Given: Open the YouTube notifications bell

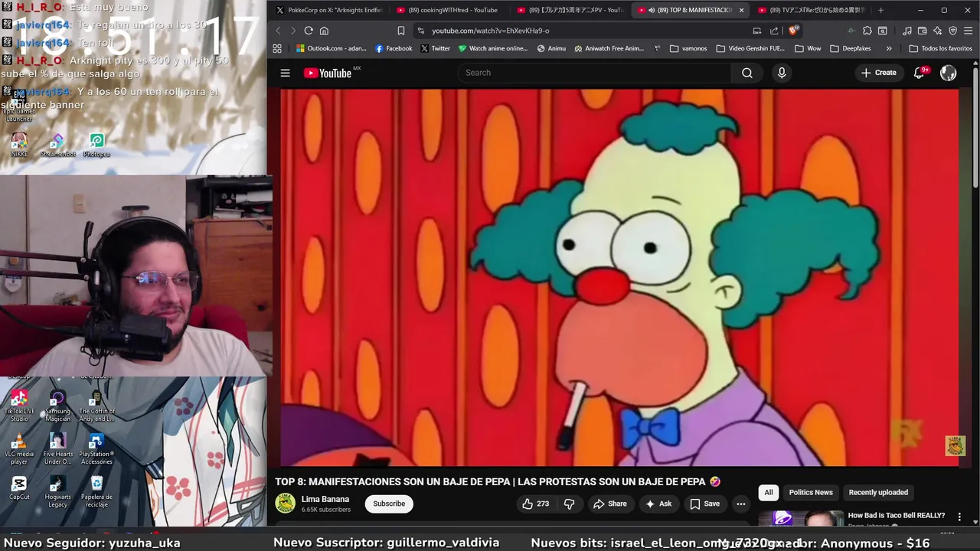Looking at the screenshot, I should pos(920,73).
